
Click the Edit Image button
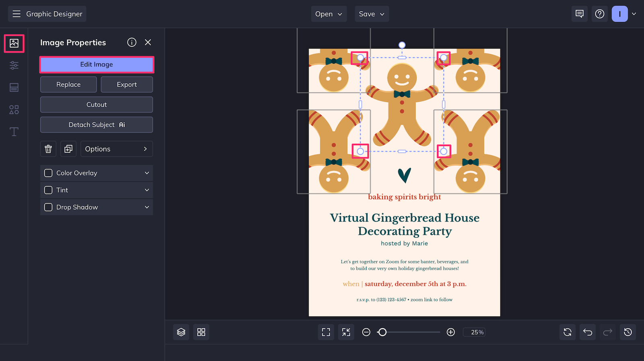97,65
